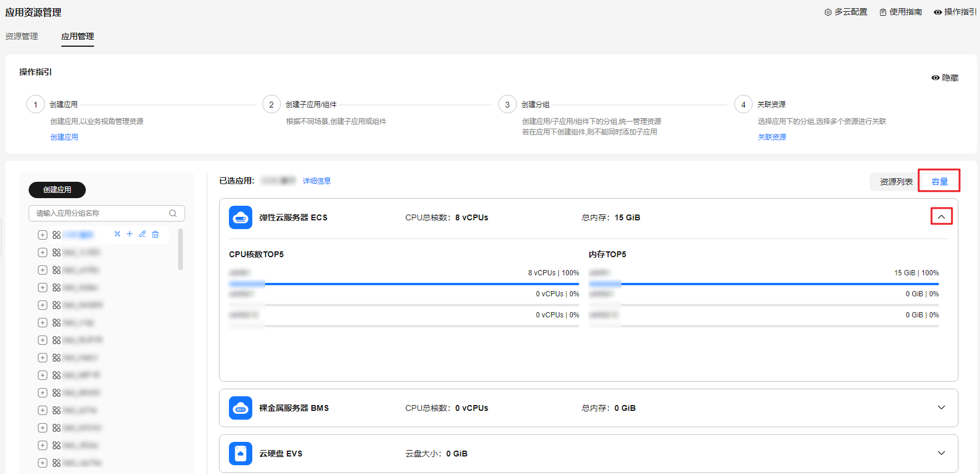The image size is (980, 474).
Task: Click the 云硬盘 EVS disk icon
Action: pyautogui.click(x=241, y=454)
